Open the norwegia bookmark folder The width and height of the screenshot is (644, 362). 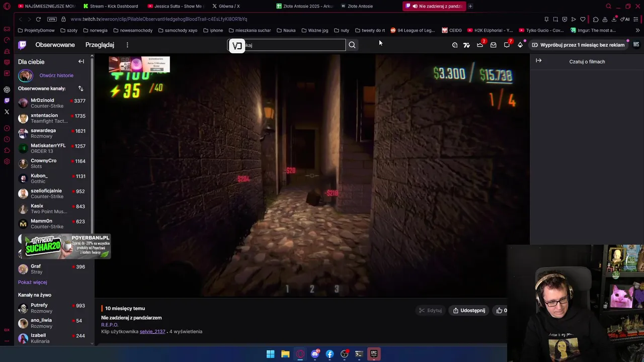click(x=95, y=30)
